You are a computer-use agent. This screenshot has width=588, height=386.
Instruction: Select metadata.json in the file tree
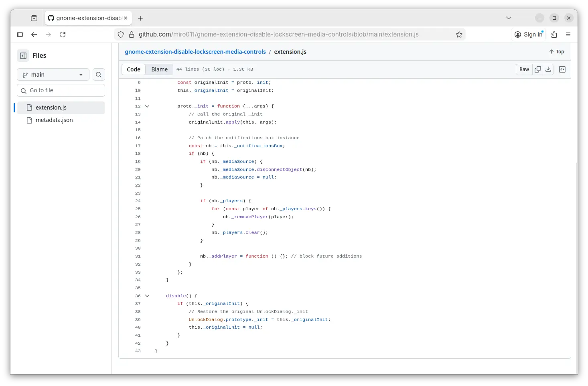pos(54,120)
